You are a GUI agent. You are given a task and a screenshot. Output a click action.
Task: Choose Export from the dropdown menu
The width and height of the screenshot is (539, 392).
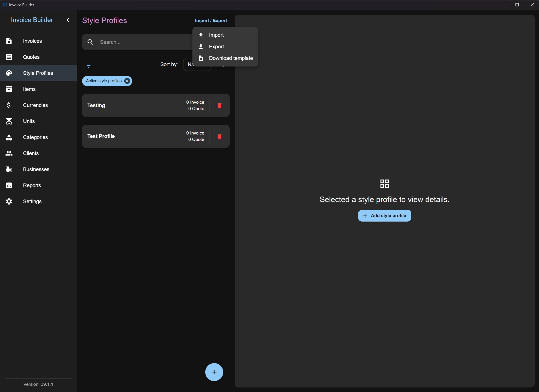[225, 47]
